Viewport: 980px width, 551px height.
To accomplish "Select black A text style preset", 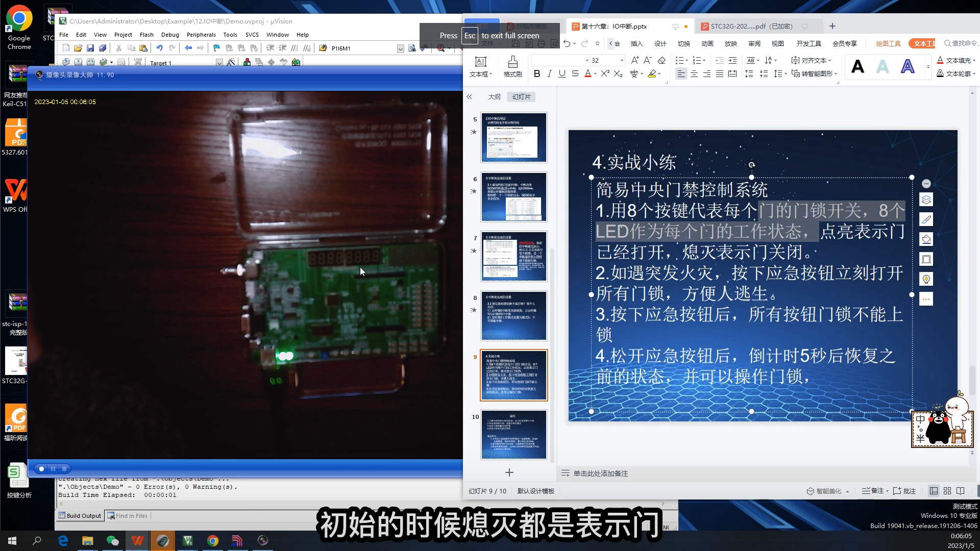I will pos(857,66).
